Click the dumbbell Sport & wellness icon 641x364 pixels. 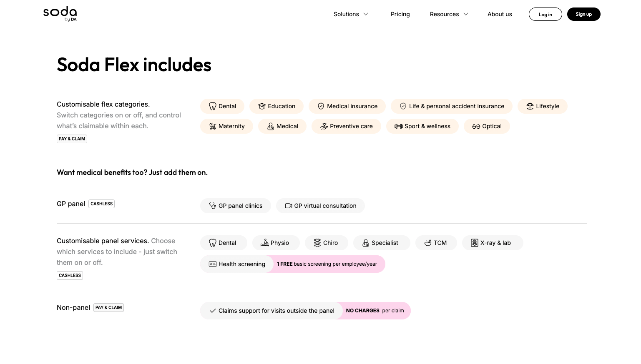(x=399, y=126)
